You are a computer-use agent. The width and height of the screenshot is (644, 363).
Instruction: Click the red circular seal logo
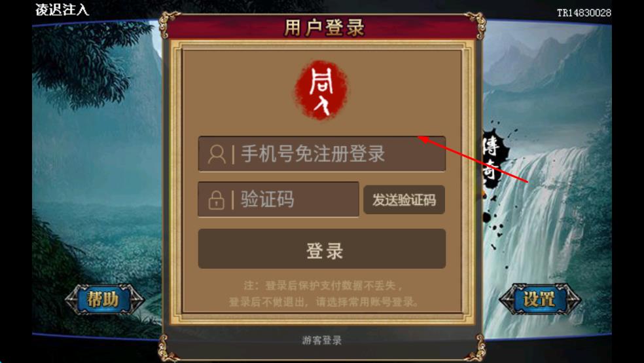[321, 90]
